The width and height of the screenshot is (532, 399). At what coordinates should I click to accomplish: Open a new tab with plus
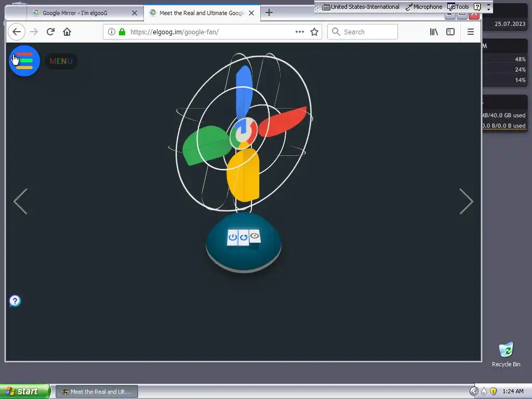coord(269,13)
